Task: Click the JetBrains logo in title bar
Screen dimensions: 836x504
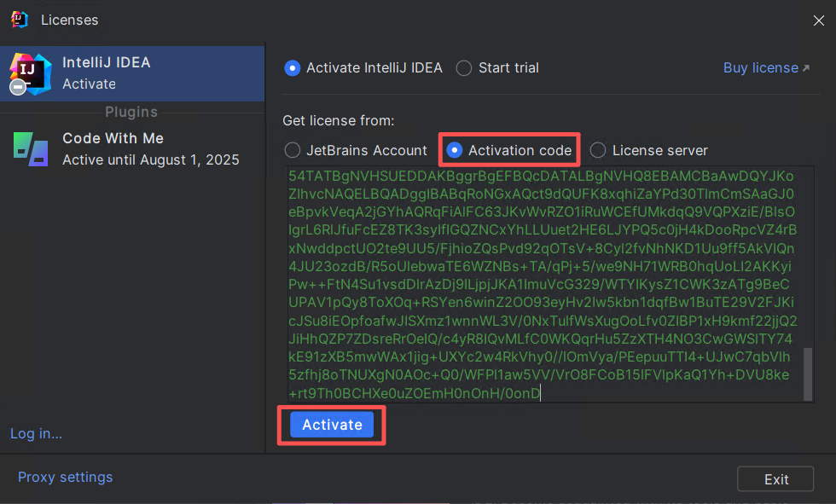Action: (20, 20)
